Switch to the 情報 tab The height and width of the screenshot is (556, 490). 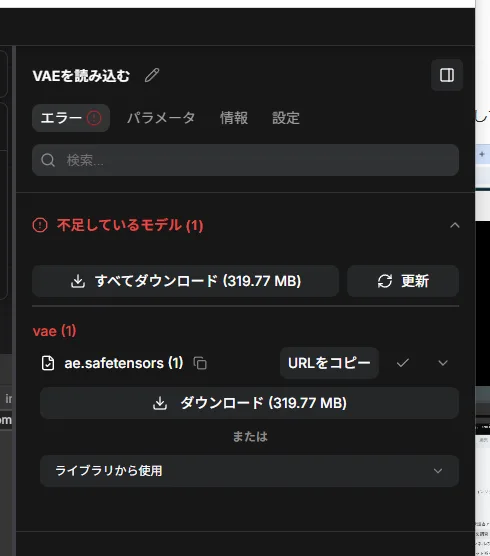click(234, 118)
